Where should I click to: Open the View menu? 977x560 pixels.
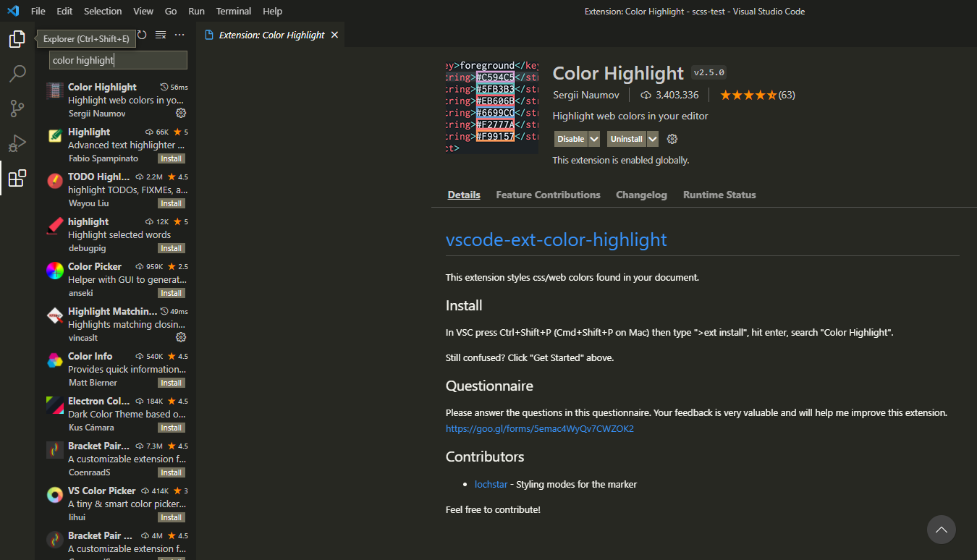(143, 11)
